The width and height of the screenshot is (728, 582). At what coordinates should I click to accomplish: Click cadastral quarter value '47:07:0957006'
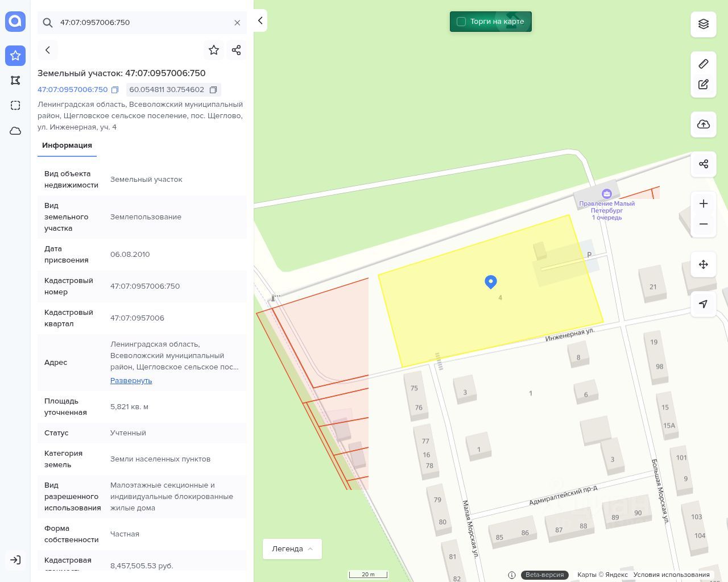click(137, 318)
